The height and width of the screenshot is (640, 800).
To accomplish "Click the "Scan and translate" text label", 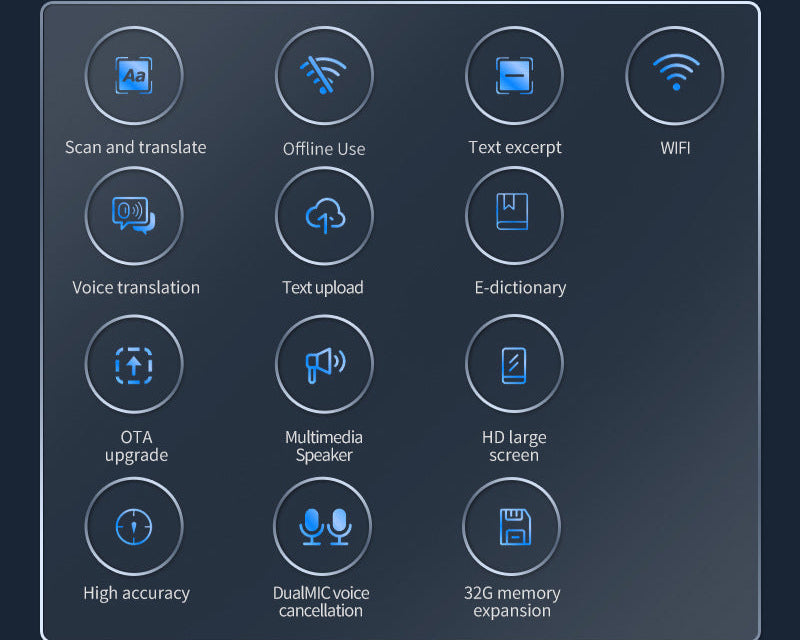I will point(136,148).
